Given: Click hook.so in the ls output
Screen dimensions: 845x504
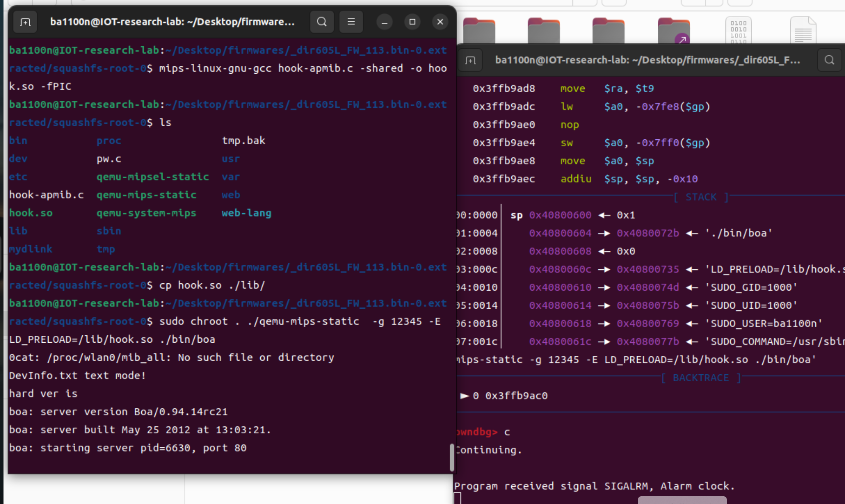Looking at the screenshot, I should (x=31, y=213).
